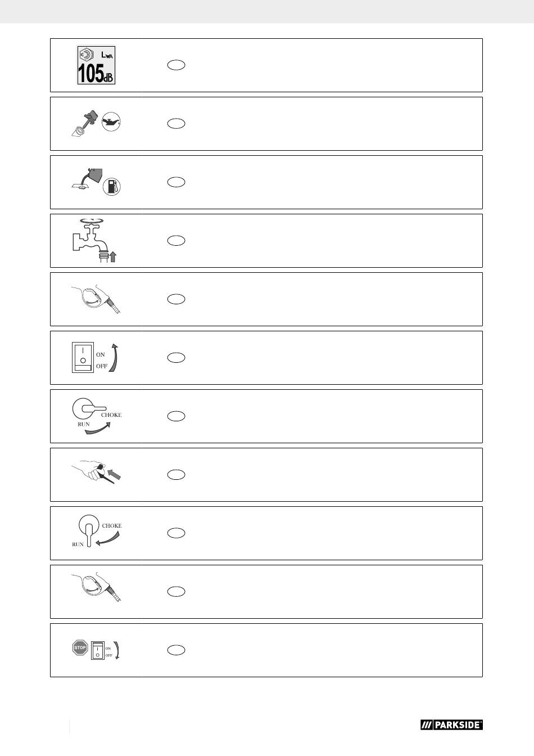The height and width of the screenshot is (756, 534).
Task: Click the empty oval beside the water tap
Action: pyautogui.click(x=176, y=241)
